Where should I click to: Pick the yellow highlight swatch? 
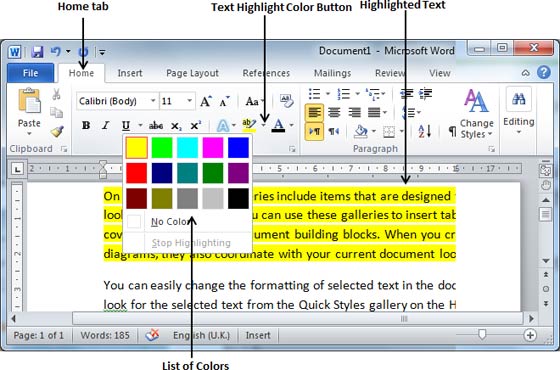pyautogui.click(x=136, y=148)
